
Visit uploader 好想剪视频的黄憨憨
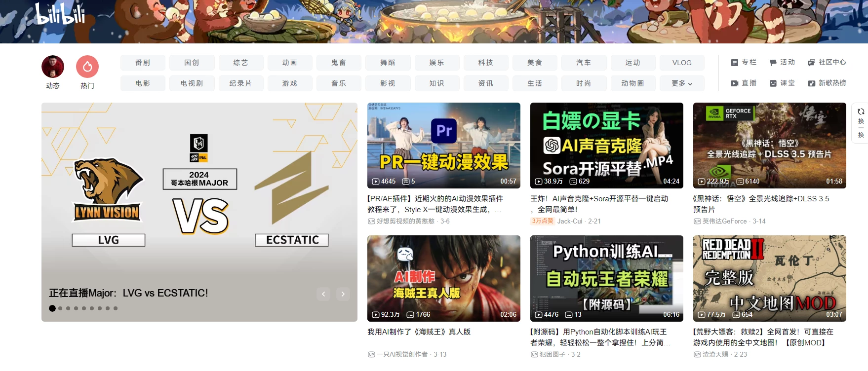pyautogui.click(x=405, y=222)
